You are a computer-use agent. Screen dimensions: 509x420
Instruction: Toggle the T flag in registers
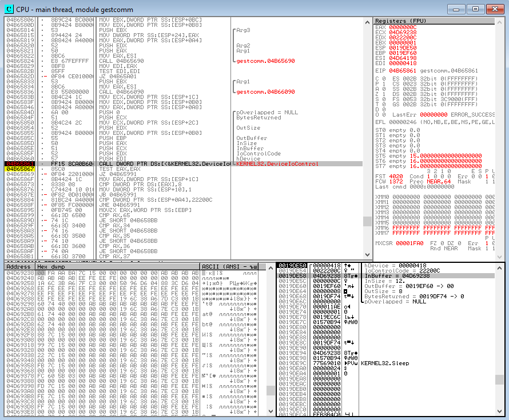pos(384,105)
